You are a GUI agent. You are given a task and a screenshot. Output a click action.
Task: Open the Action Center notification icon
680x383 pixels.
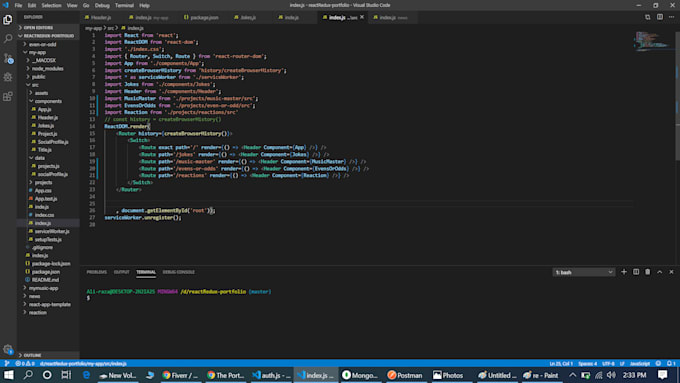coord(662,375)
